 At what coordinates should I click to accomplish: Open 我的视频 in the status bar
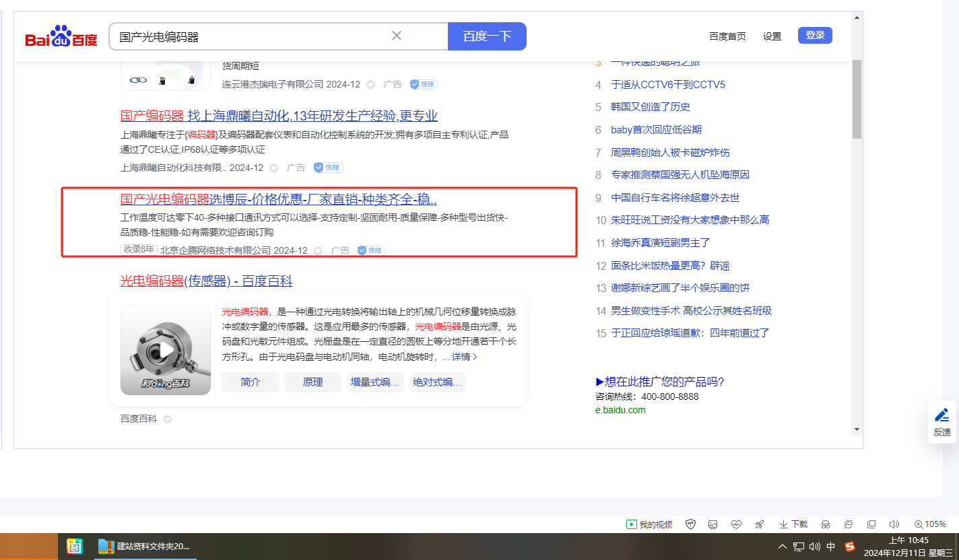[x=649, y=524]
